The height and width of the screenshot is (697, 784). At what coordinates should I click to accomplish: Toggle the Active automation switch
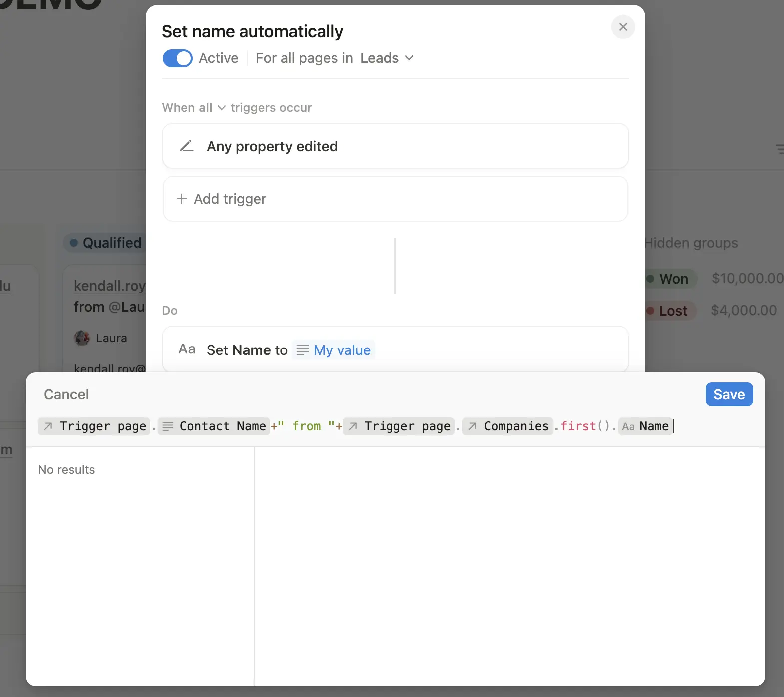(177, 58)
